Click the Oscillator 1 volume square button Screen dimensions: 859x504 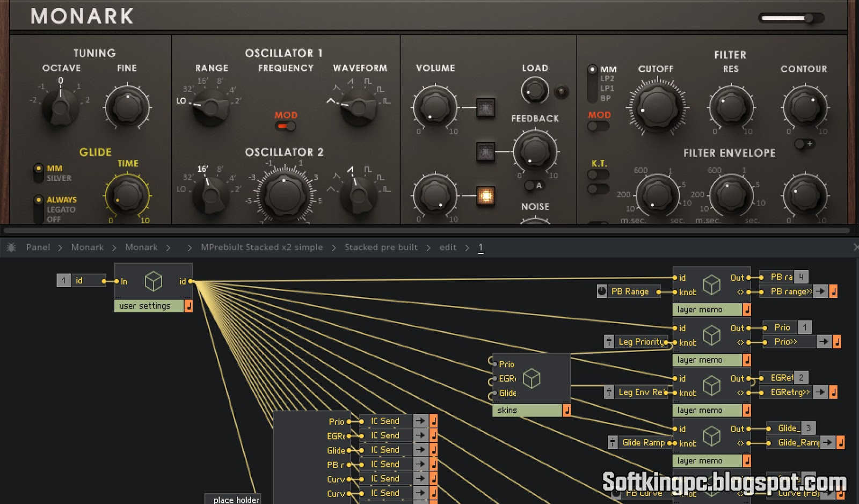click(x=485, y=108)
